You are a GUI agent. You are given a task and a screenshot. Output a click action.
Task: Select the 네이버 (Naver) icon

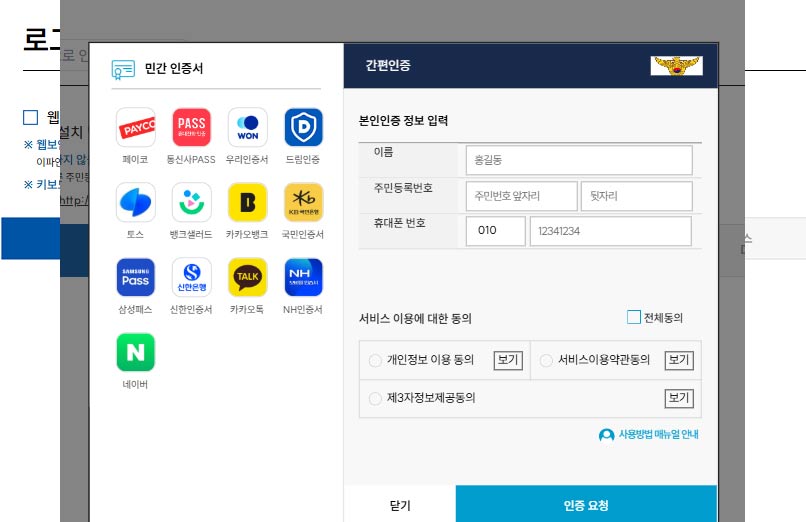tap(136, 352)
